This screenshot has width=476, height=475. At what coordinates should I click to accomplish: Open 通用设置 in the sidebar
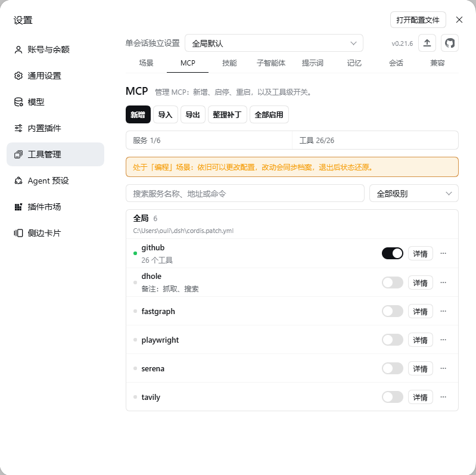(x=55, y=76)
